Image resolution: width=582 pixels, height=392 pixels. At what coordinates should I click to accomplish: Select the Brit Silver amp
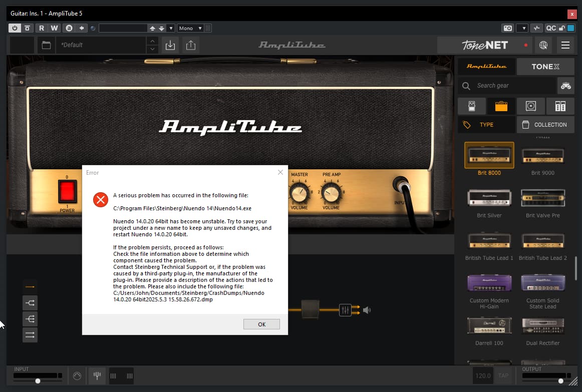[489, 202]
